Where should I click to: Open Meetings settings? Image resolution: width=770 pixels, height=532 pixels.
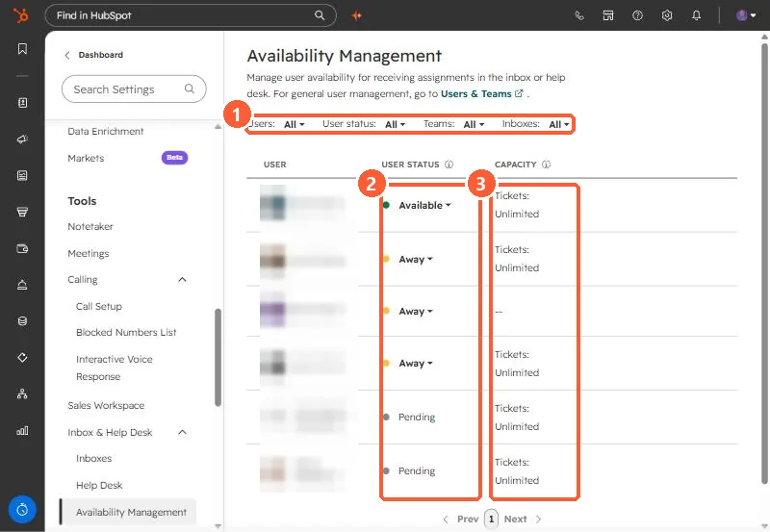(89, 253)
